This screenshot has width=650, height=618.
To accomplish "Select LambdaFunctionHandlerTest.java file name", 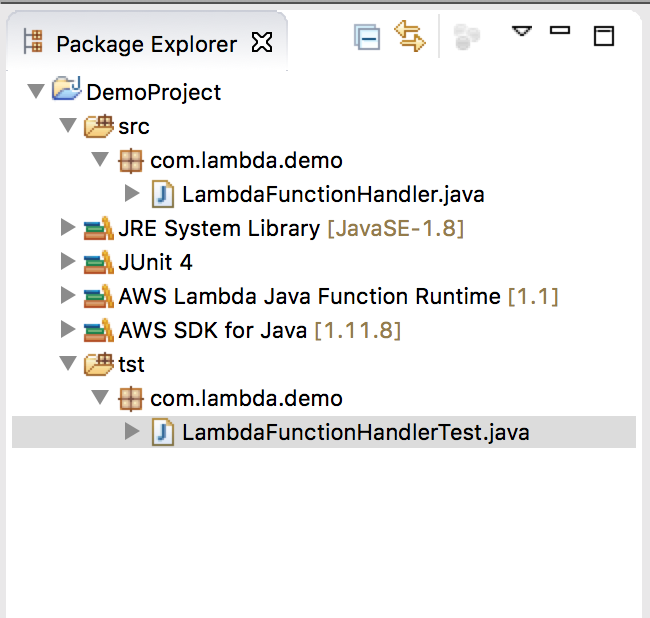I will click(356, 433).
